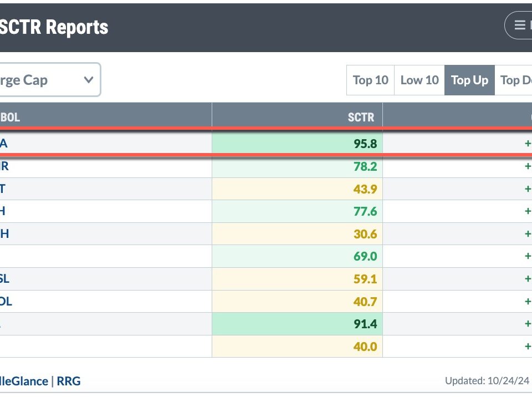This screenshot has width=532, height=397.
Task: Click the symbol ending in OL
Action: coord(6,302)
